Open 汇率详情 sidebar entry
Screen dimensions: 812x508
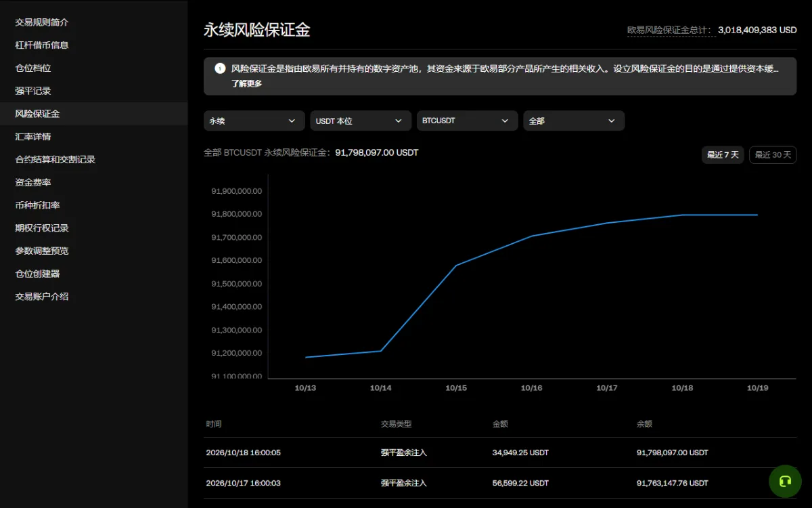33,137
